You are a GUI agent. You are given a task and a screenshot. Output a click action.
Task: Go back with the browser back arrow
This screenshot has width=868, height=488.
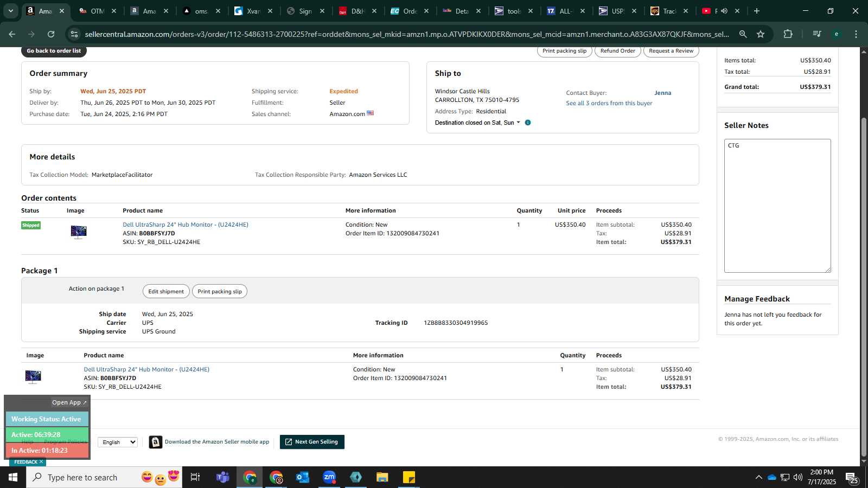(x=12, y=34)
